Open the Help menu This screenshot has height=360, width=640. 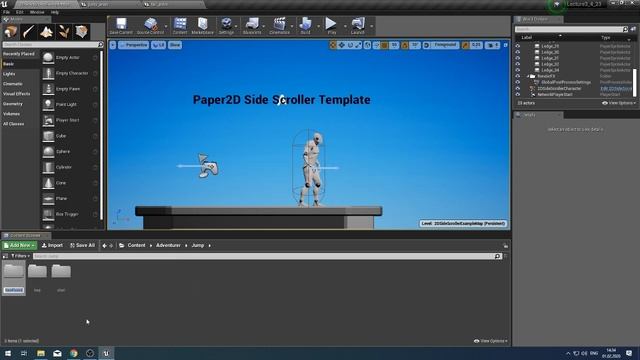(x=54, y=12)
